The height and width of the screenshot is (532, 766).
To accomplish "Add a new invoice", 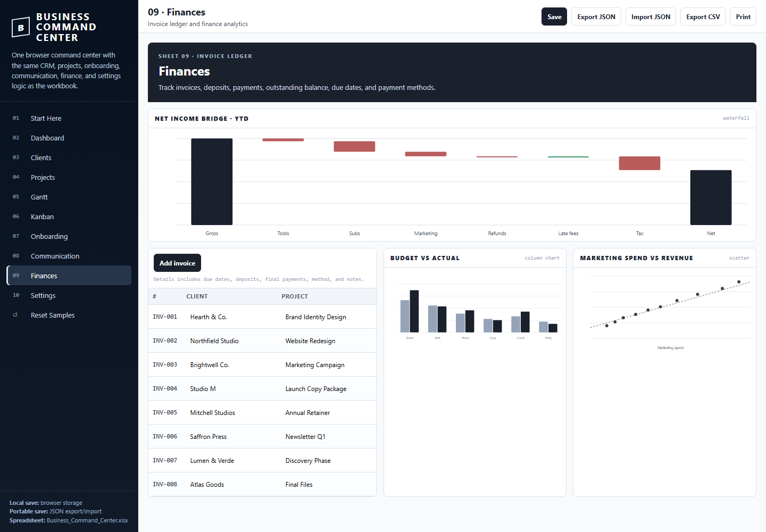I will click(177, 263).
